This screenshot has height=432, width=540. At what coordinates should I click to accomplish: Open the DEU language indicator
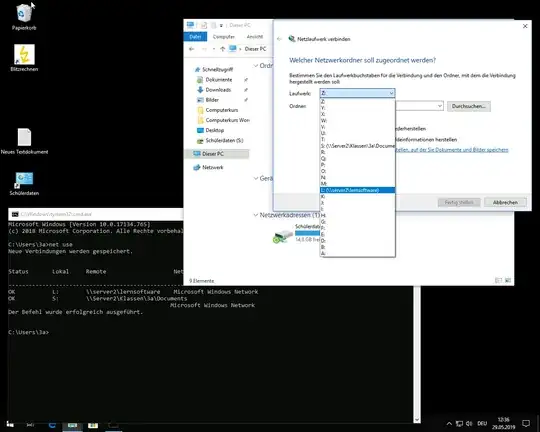tap(482, 423)
